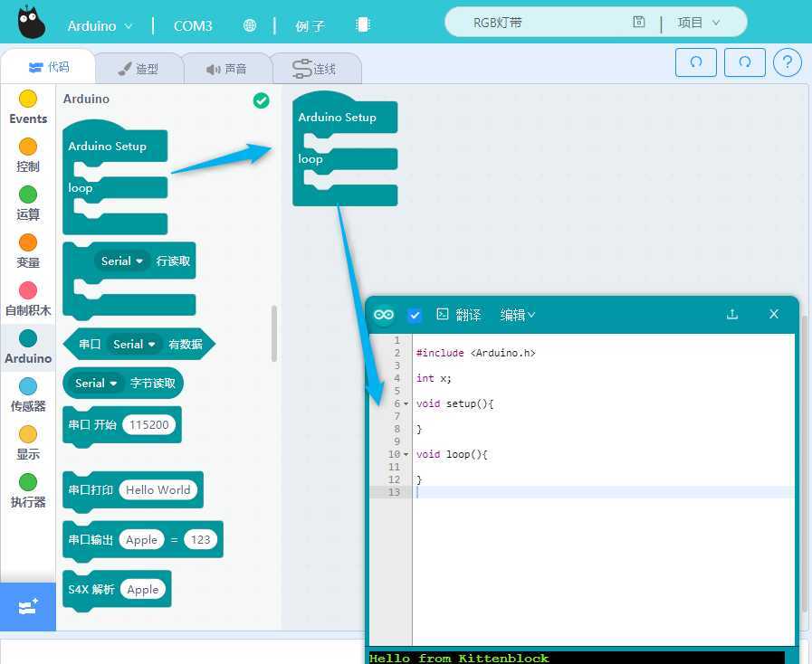Open the 编辑 edit dropdown
The height and width of the screenshot is (664, 812).
click(517, 315)
